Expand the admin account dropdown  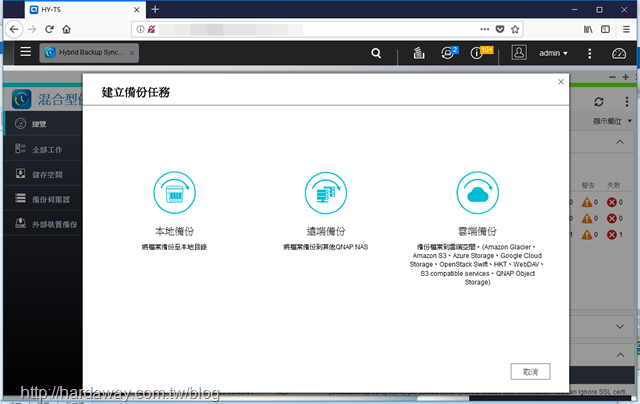tap(553, 53)
